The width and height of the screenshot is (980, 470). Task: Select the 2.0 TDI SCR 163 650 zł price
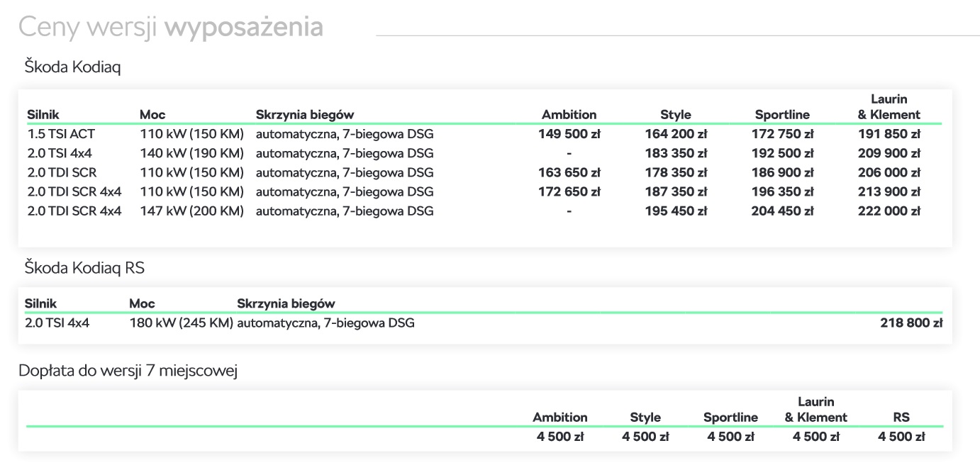(x=569, y=172)
